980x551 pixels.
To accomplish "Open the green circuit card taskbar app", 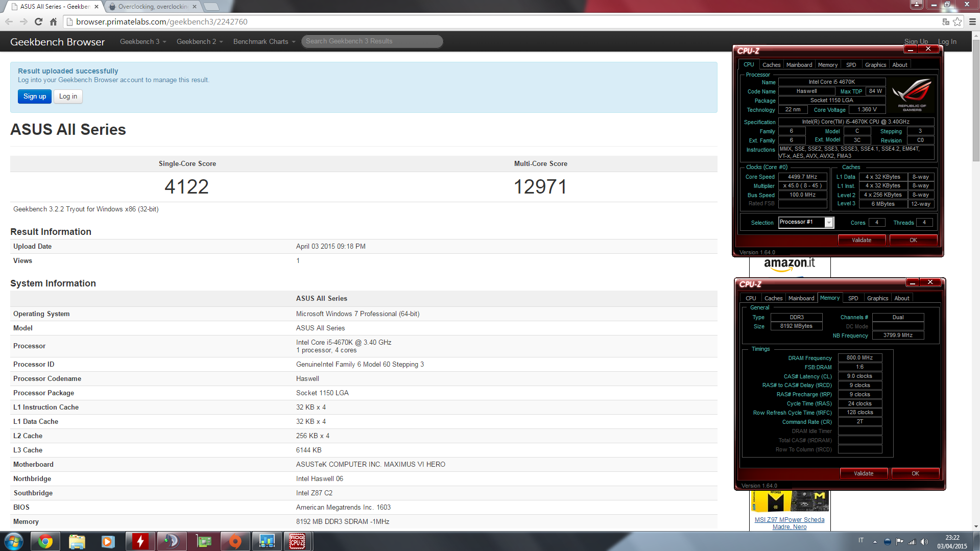I will [203, 541].
